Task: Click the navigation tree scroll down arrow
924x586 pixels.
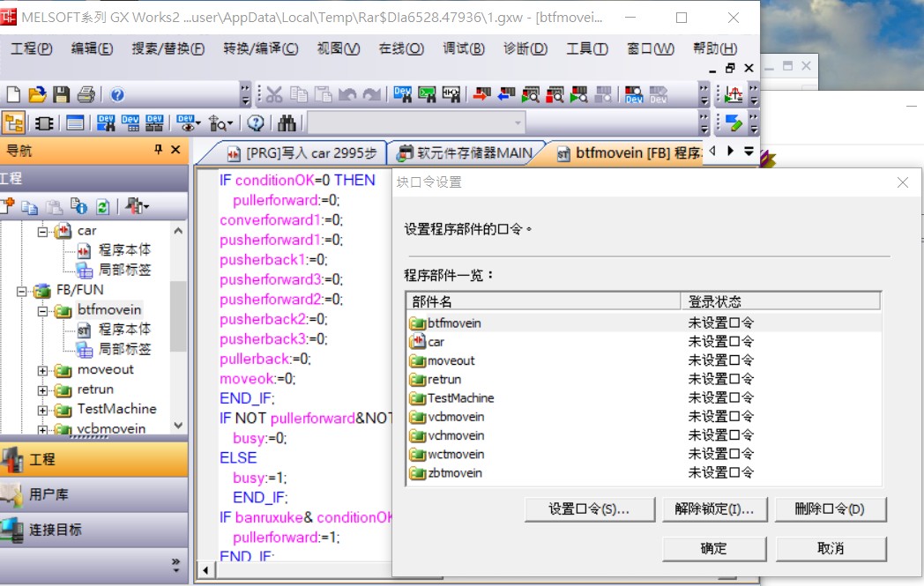Action: [x=179, y=426]
